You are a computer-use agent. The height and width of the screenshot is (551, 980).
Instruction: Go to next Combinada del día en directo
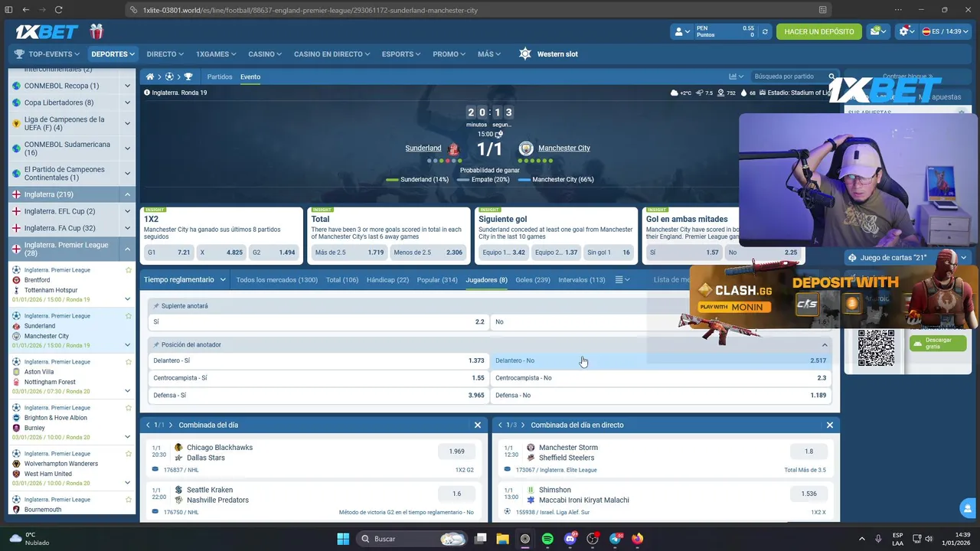point(523,425)
